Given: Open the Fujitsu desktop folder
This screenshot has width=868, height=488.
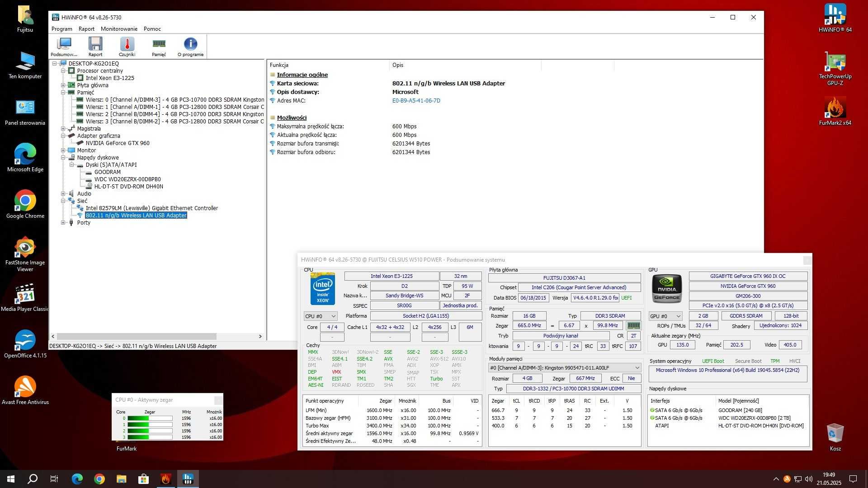Looking at the screenshot, I should pos(25,19).
